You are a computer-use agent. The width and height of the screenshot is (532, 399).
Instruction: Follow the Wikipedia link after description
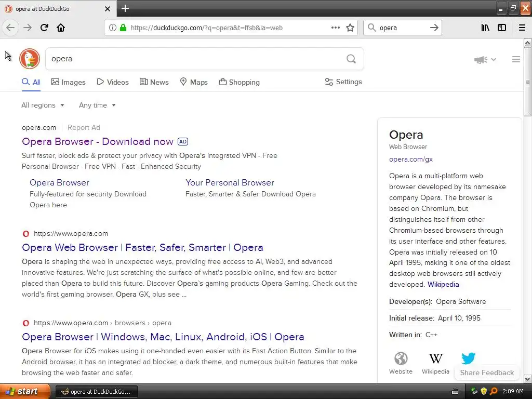coord(443,284)
